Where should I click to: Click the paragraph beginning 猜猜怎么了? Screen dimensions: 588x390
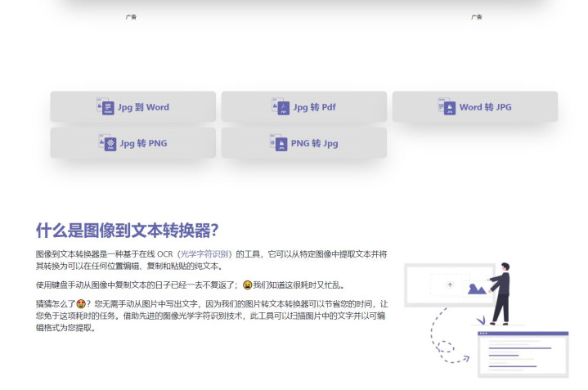click(x=212, y=316)
